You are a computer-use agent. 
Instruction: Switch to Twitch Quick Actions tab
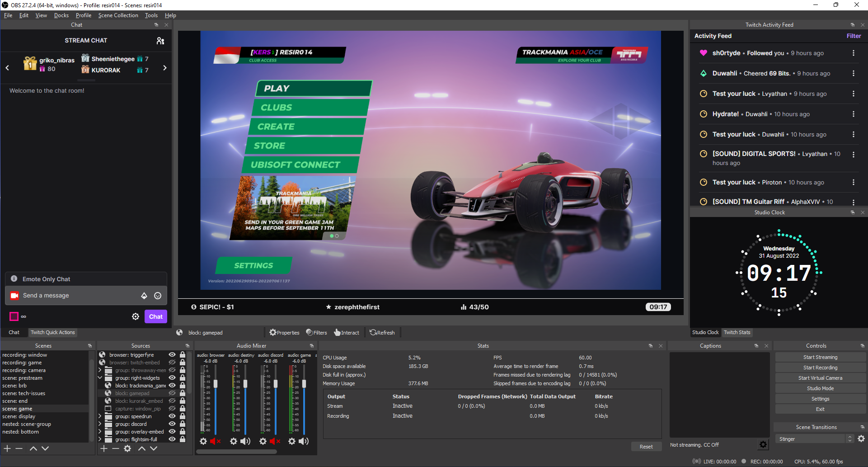(x=53, y=332)
